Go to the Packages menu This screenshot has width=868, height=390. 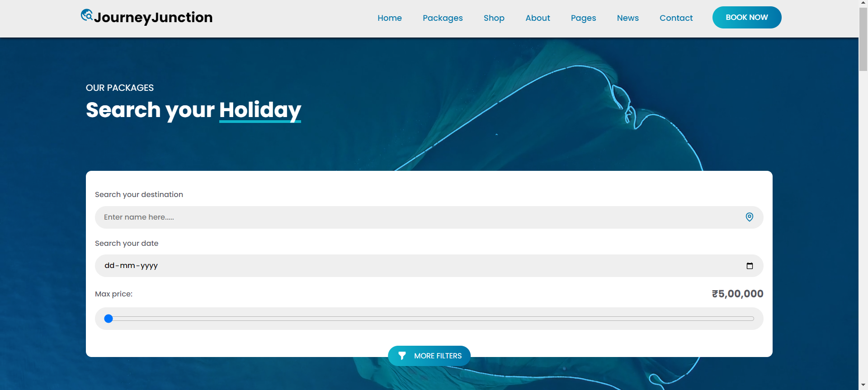tap(442, 18)
